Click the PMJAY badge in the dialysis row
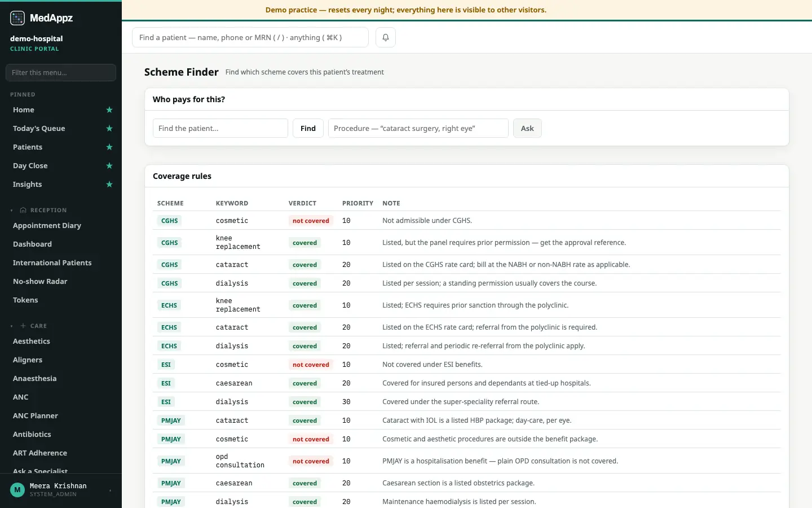Screen dimensions: 812x508 click(171, 502)
